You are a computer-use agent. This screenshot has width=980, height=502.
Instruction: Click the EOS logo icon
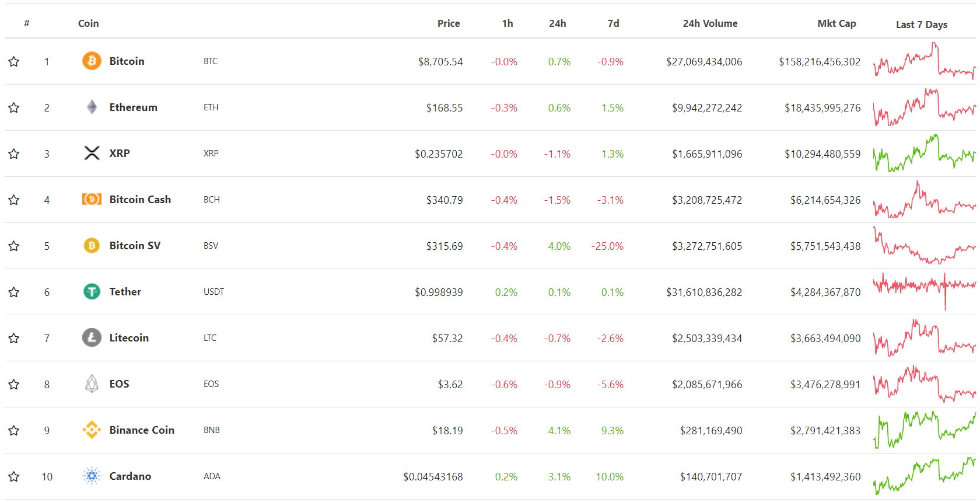pos(92,384)
